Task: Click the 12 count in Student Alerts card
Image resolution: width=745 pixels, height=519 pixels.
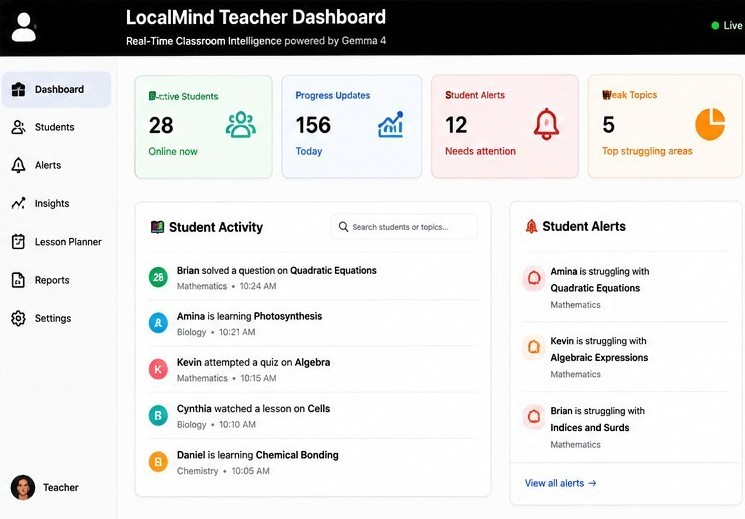Action: tap(456, 125)
